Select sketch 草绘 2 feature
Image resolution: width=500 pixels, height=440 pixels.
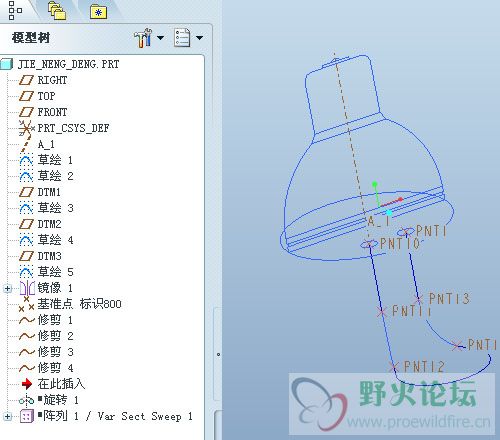point(55,176)
